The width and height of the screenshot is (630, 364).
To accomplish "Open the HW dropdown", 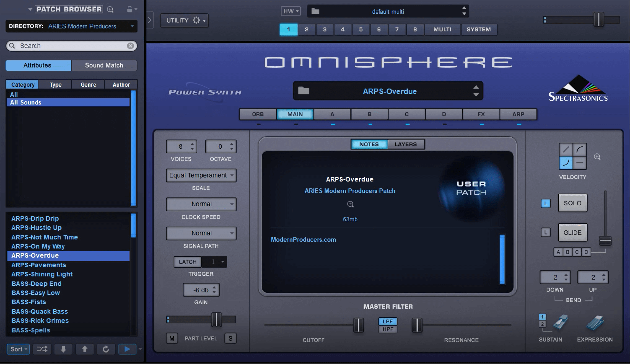I will coord(291,11).
